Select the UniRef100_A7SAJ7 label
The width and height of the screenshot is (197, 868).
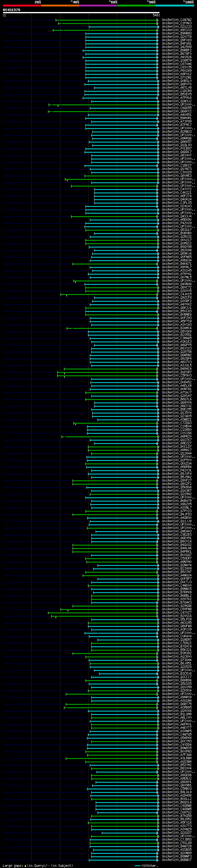pos(176,392)
